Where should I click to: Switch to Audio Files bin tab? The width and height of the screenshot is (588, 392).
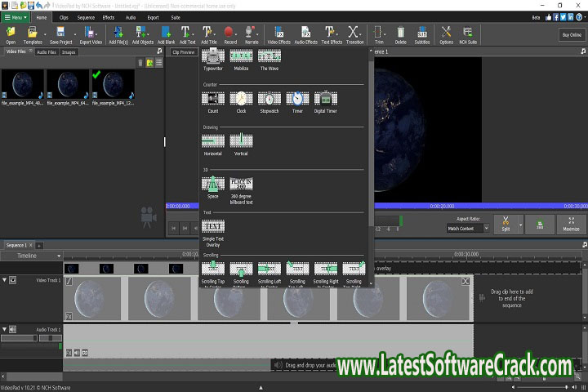(x=47, y=52)
